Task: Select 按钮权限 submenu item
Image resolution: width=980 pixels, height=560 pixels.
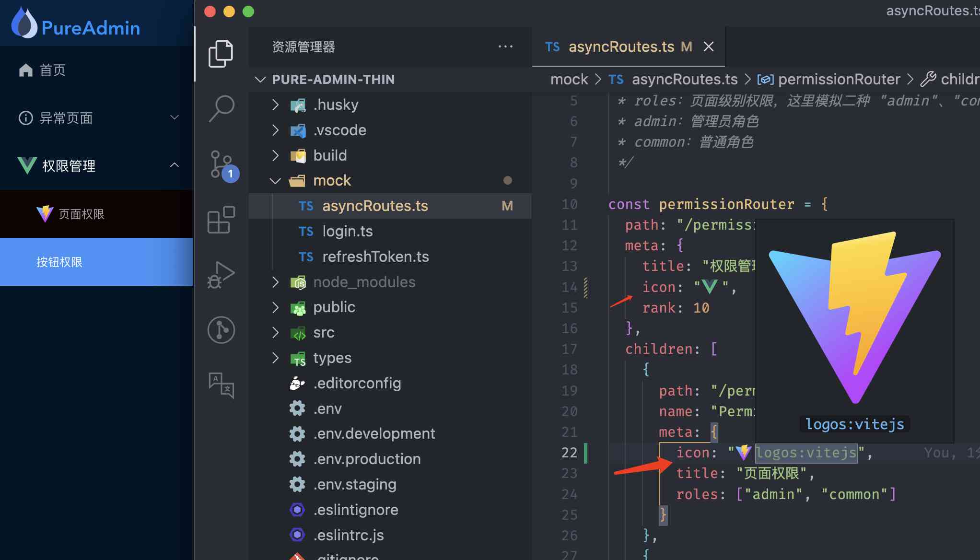Action: (96, 262)
